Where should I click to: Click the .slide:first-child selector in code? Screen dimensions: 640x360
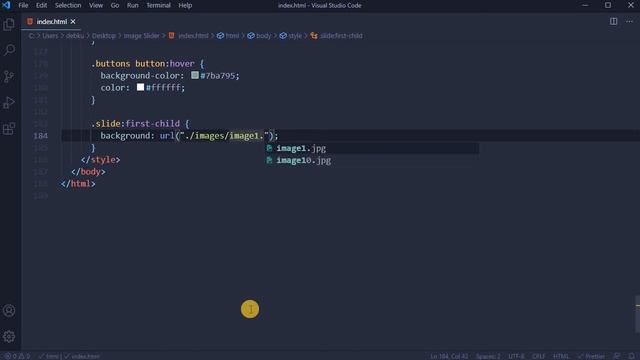click(x=135, y=124)
